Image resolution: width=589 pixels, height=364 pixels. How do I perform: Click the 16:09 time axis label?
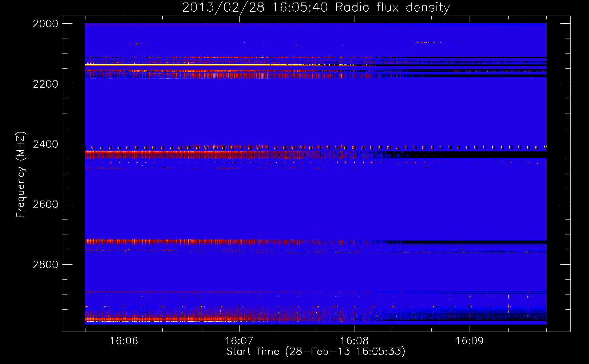pyautogui.click(x=470, y=341)
